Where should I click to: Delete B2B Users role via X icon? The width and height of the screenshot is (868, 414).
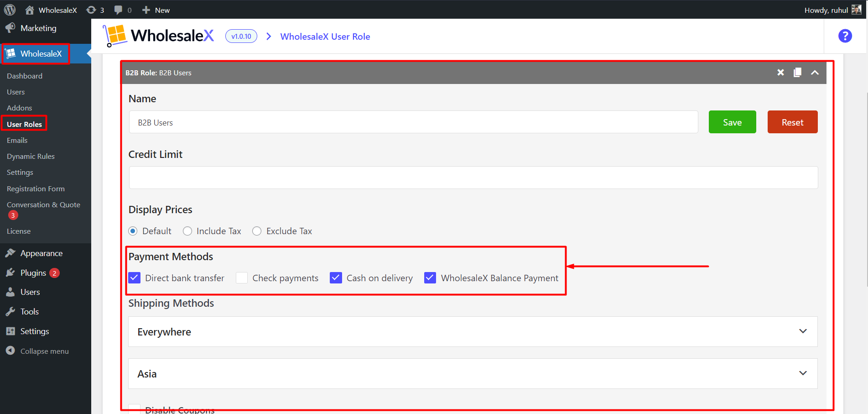tap(780, 73)
